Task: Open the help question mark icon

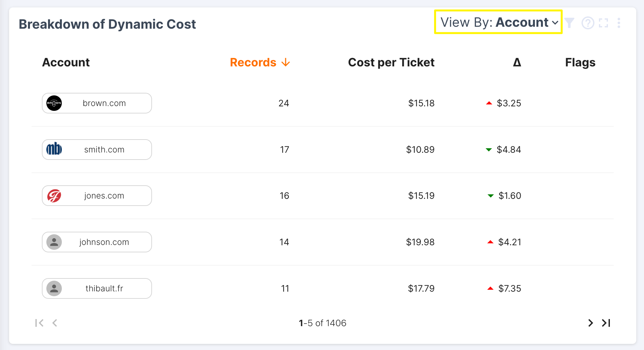Action: click(588, 23)
